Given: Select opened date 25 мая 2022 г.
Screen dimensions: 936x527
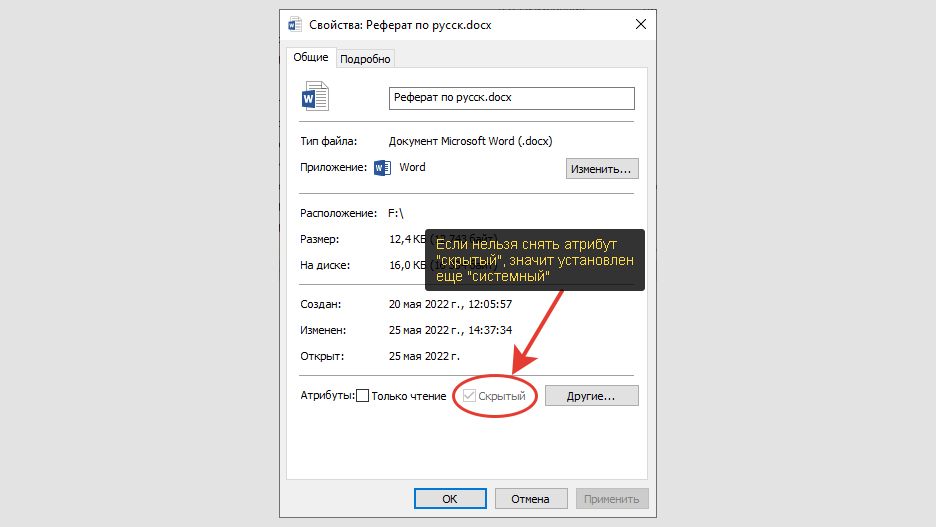Looking at the screenshot, I should click(424, 356).
